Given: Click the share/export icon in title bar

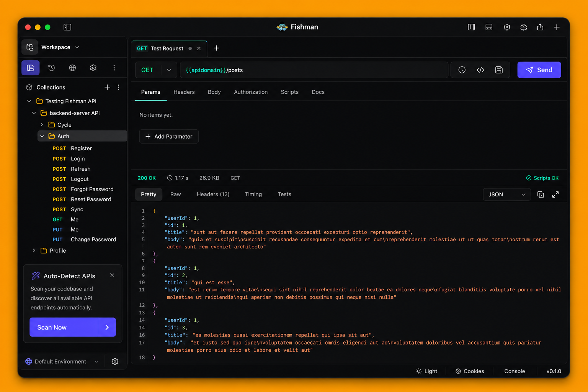Looking at the screenshot, I should (x=540, y=27).
